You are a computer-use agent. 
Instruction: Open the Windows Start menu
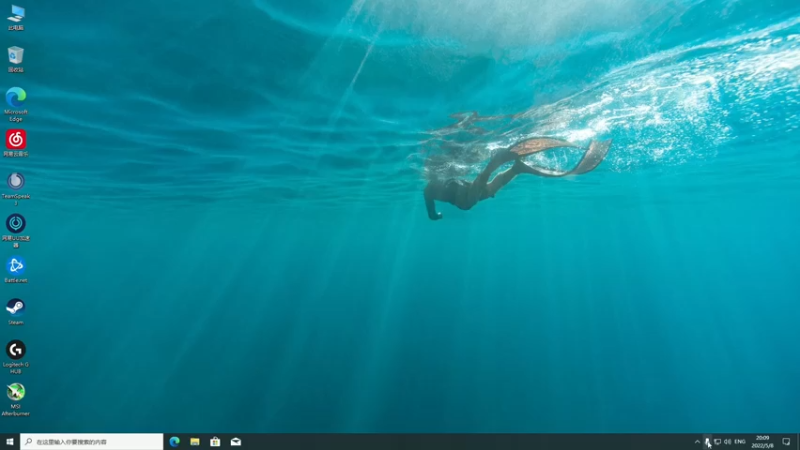point(10,442)
